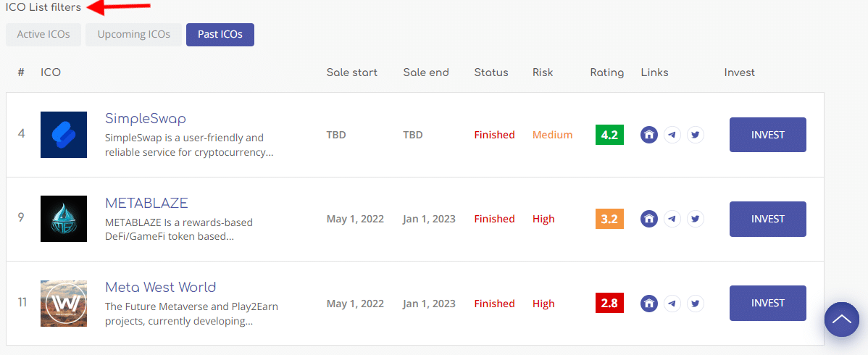This screenshot has width=868, height=355.
Task: Select the Past ICOs tab
Action: point(220,35)
